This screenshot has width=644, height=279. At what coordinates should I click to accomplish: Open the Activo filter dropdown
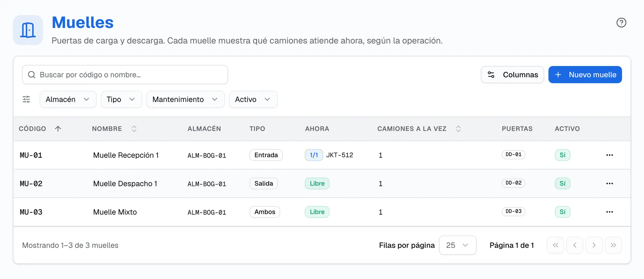pyautogui.click(x=253, y=99)
